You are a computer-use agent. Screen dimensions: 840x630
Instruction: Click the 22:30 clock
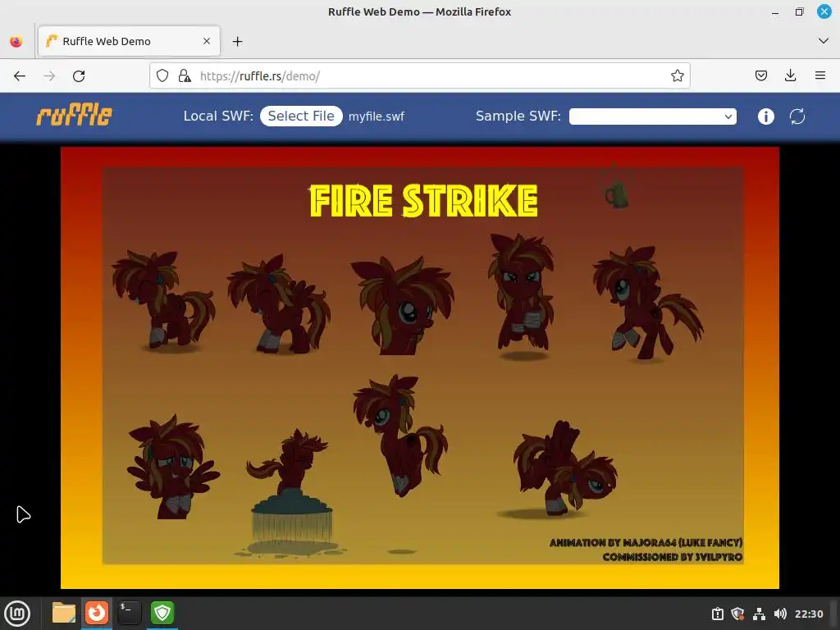click(808, 614)
